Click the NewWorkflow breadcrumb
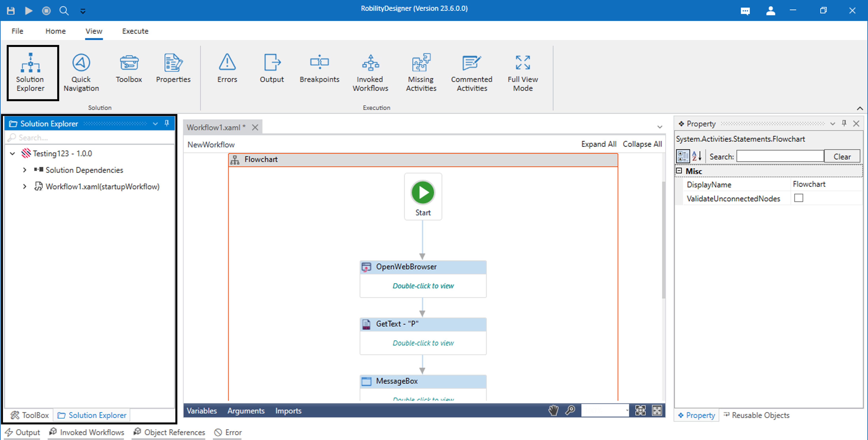Screen dimensions: 868x440 (x=211, y=145)
